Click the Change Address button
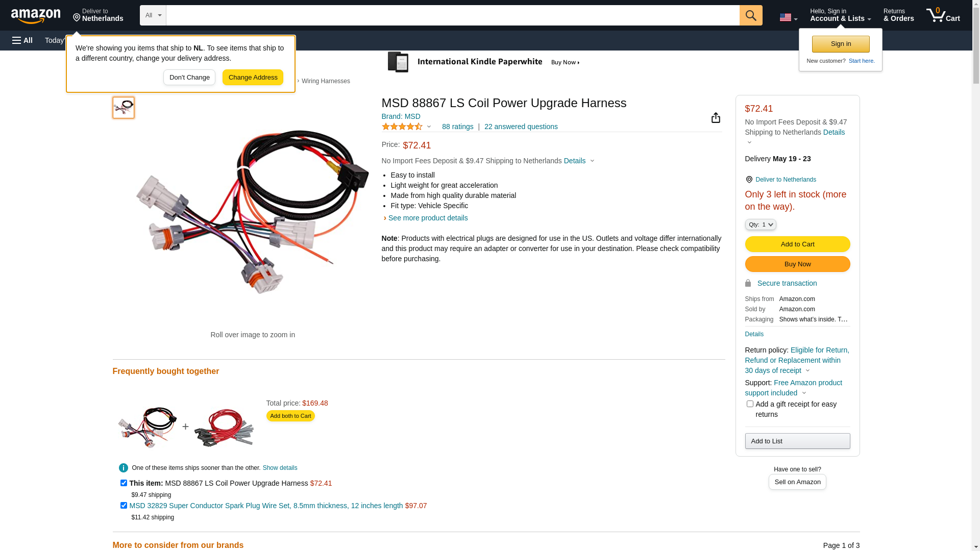The height and width of the screenshot is (551, 980). coord(253,78)
